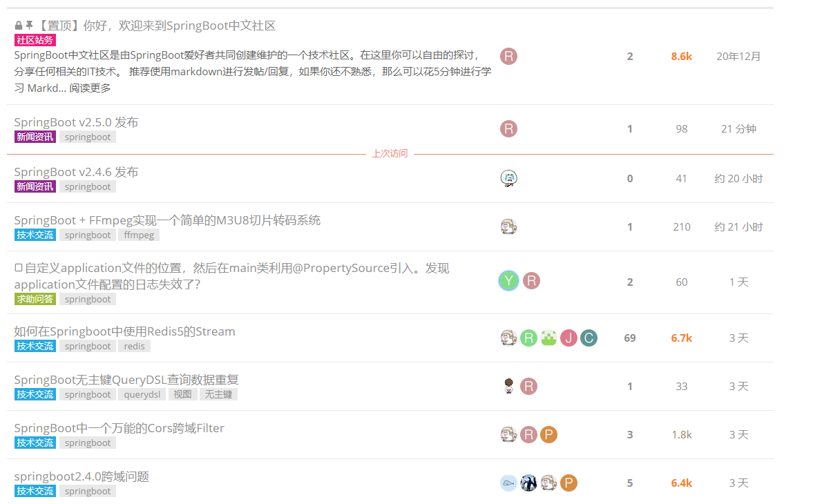Expand the welcome excerpt via 阅读更多

90,88
